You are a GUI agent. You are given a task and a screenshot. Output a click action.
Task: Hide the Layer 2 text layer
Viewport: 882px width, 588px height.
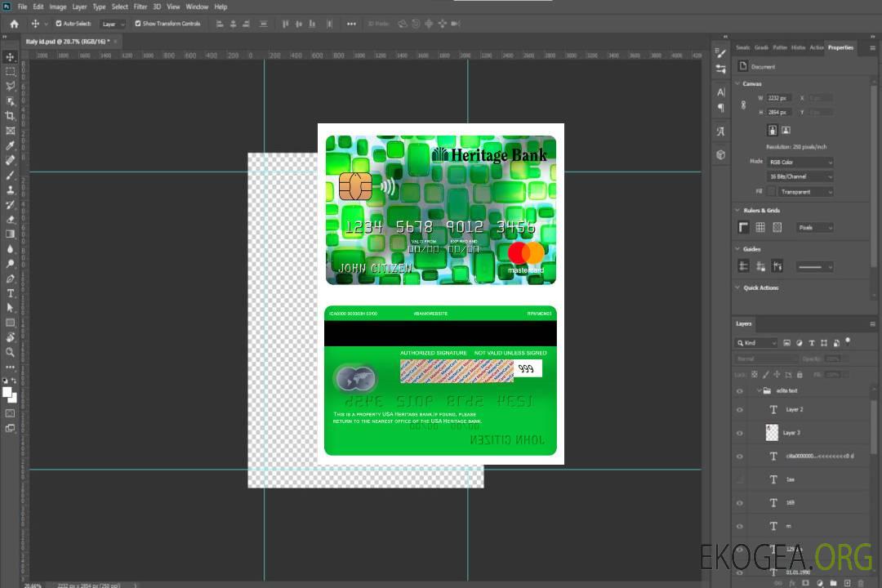click(x=740, y=410)
